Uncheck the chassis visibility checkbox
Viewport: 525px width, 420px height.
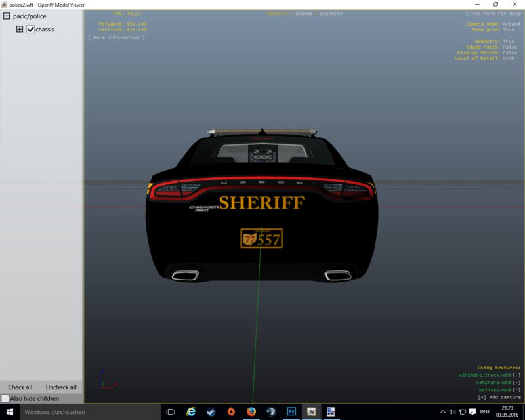pyautogui.click(x=30, y=29)
